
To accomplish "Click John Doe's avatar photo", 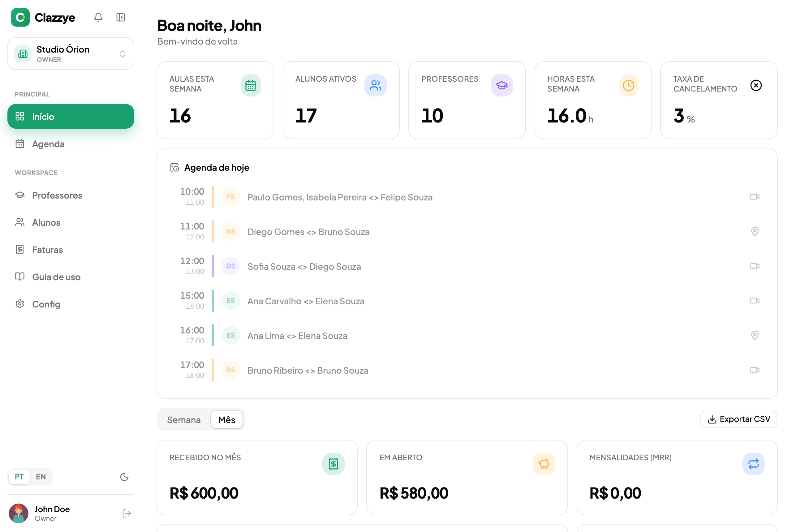I will coord(19,513).
